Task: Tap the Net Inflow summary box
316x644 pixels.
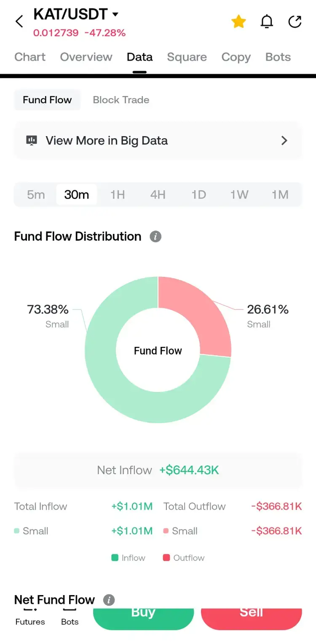Action: [158, 470]
